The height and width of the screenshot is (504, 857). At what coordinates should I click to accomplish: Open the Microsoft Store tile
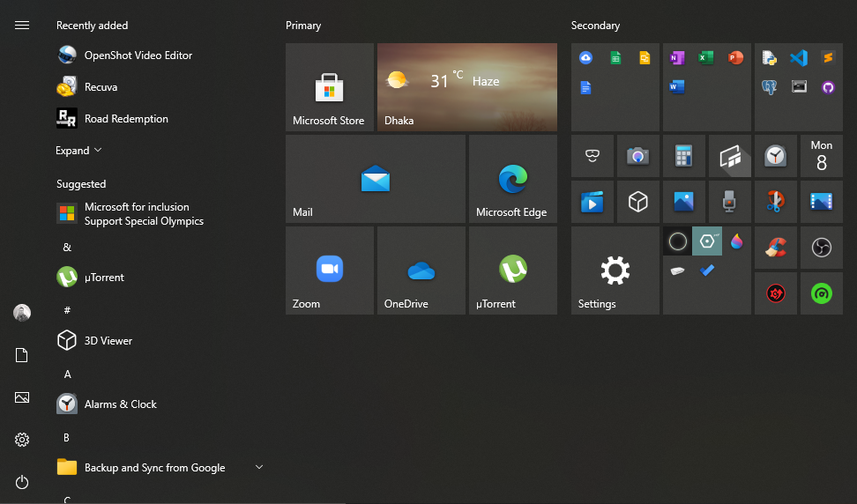329,87
